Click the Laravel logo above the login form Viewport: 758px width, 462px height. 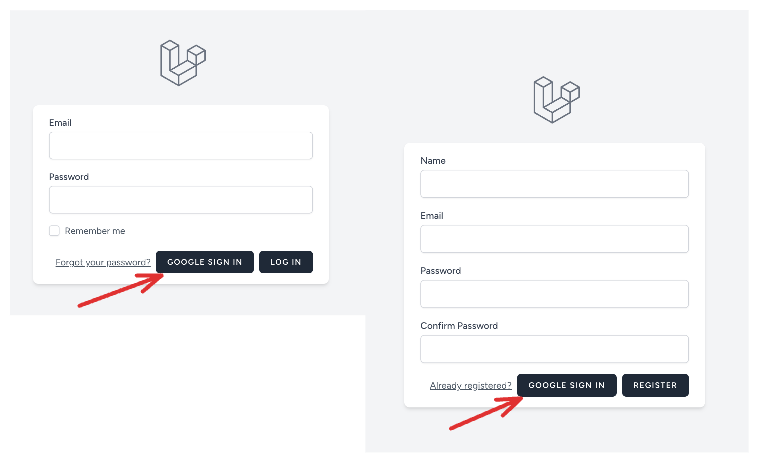click(183, 63)
